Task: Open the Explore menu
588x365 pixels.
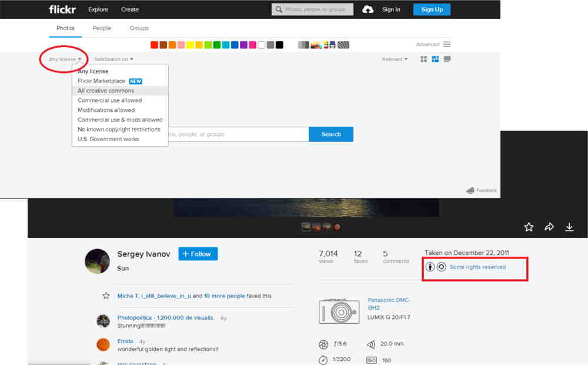Action: click(98, 9)
